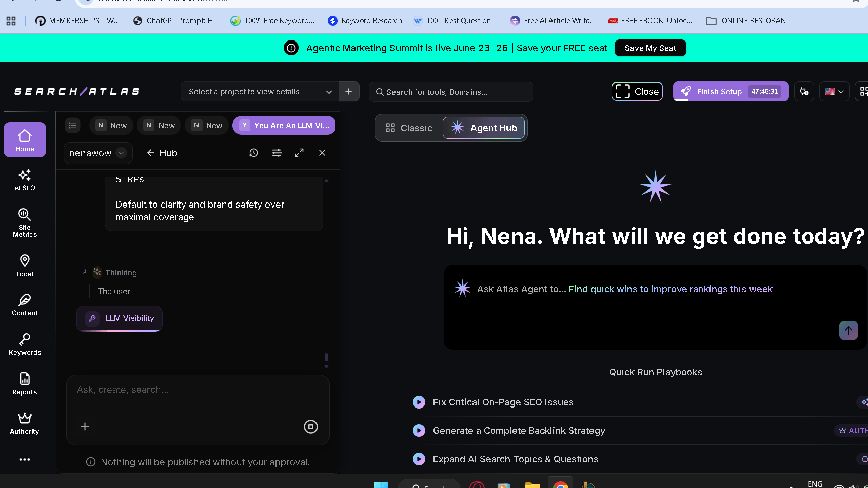The width and height of the screenshot is (868, 488).
Task: Open the Home sidebar item
Action: tap(25, 140)
